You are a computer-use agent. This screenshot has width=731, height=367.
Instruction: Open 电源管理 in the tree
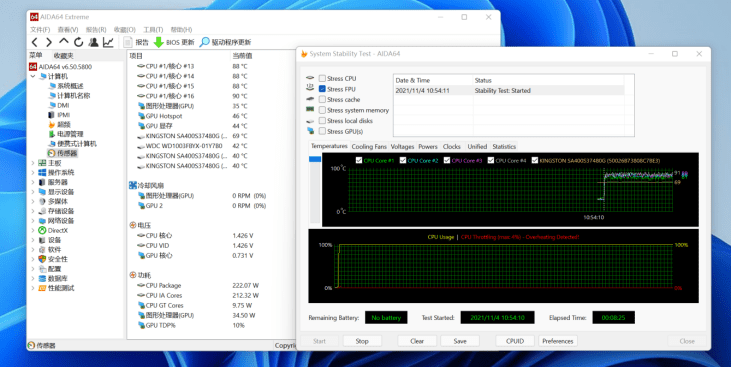(66, 134)
